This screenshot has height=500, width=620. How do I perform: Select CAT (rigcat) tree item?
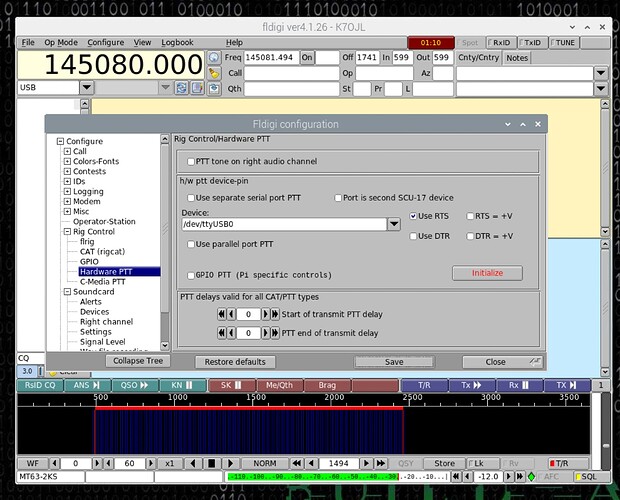[102, 251]
